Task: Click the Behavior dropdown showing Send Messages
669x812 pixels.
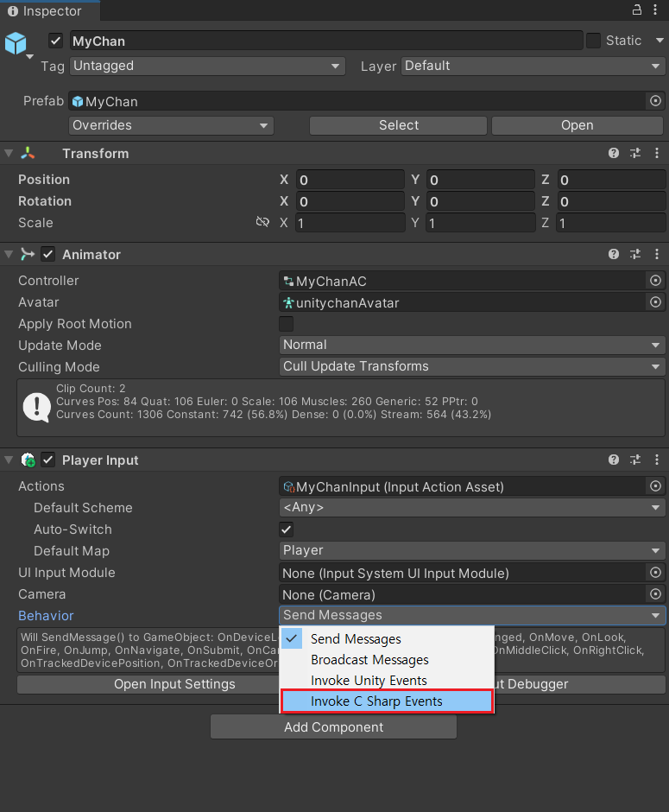Action: pos(472,615)
